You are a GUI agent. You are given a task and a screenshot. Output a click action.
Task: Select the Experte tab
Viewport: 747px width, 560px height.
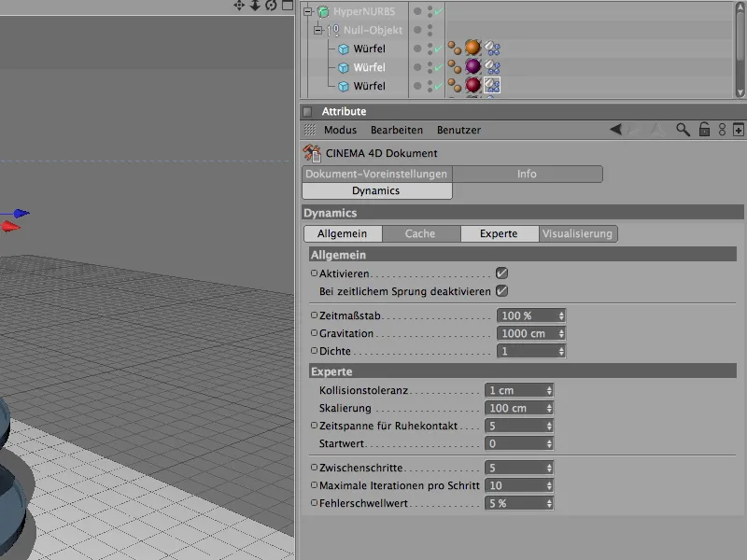[x=499, y=233]
